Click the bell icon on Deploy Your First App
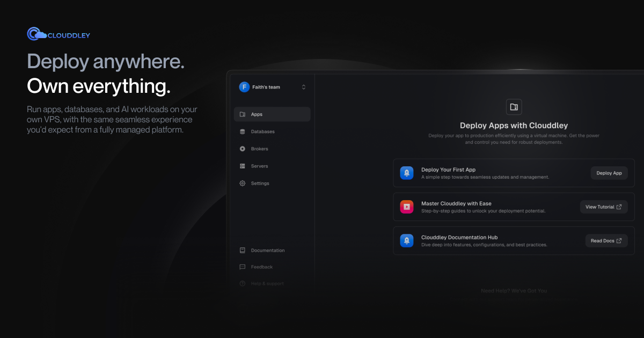Screen dimensions: 644x338 coord(407,173)
